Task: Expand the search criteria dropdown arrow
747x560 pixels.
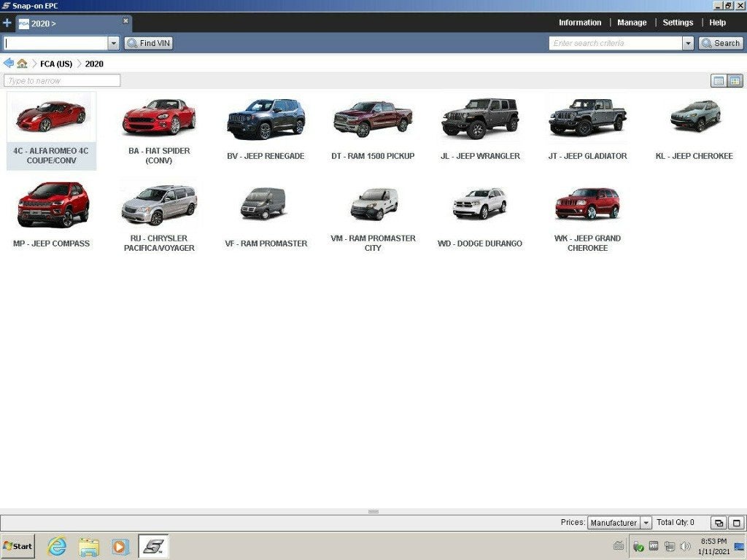Action: coord(688,43)
